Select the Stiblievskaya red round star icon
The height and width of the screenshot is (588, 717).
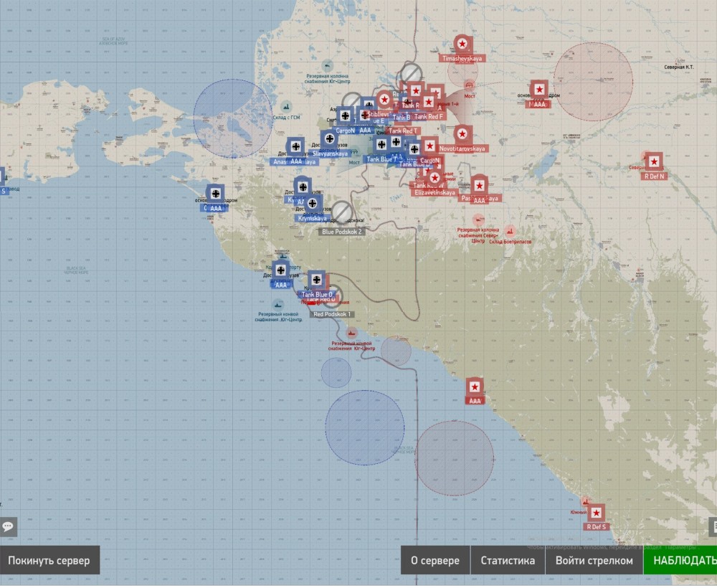pos(384,100)
